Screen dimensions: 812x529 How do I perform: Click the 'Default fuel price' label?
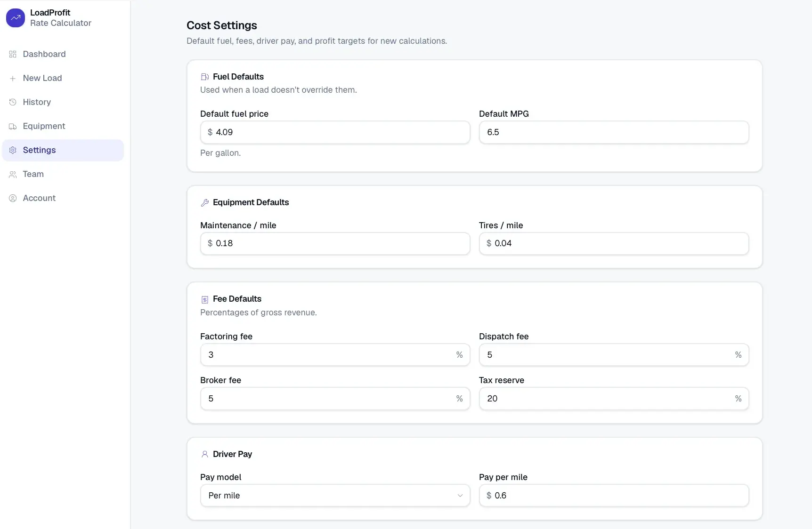[234, 114]
